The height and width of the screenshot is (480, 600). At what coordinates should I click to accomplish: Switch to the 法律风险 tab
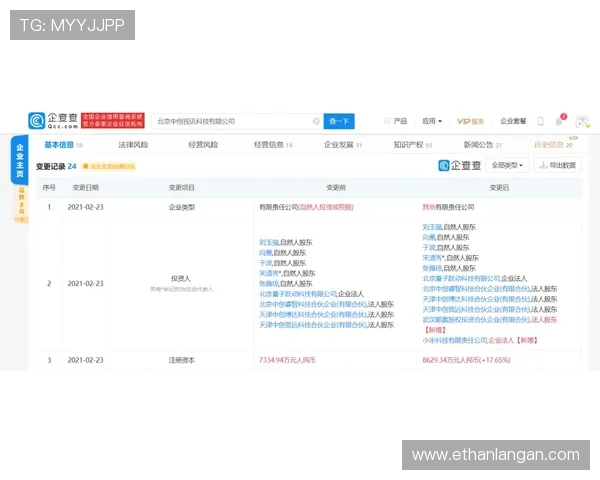coord(133,145)
